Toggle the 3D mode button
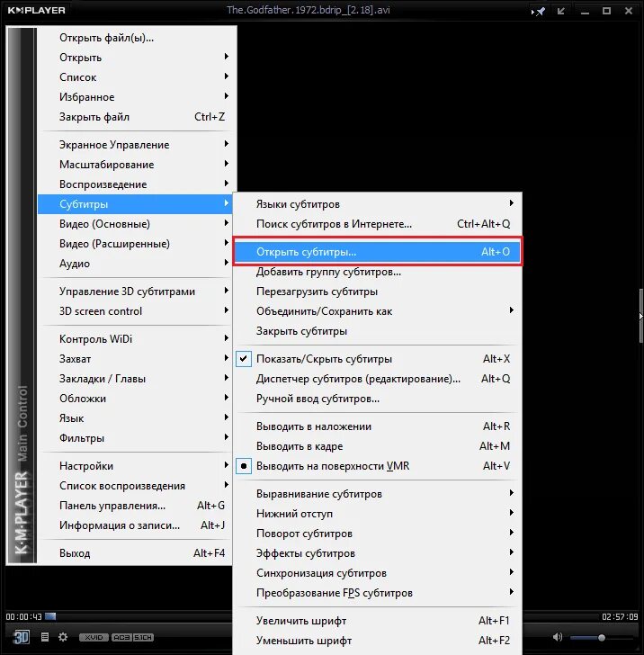644x655 pixels. pyautogui.click(x=20, y=637)
